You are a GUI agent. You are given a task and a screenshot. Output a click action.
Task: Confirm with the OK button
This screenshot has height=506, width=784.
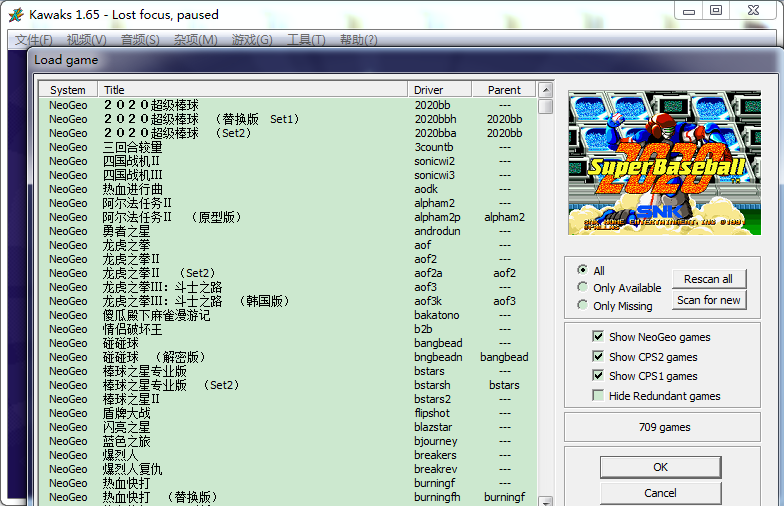click(x=660, y=467)
